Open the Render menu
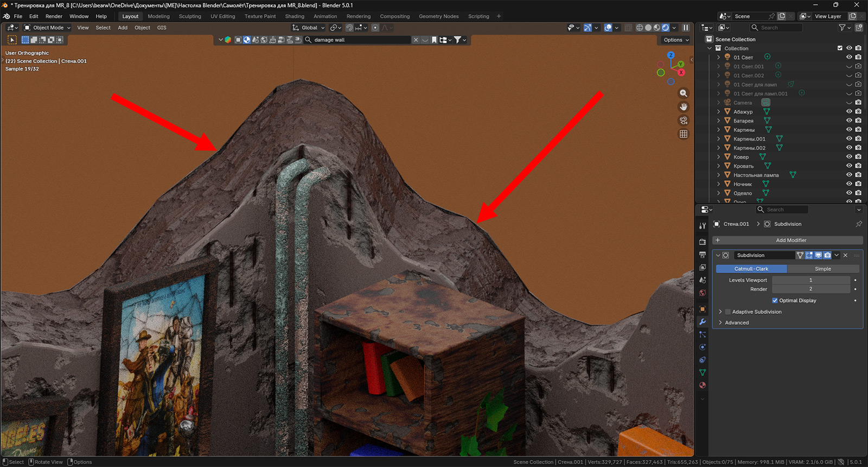Viewport: 868px width, 467px height. point(54,16)
